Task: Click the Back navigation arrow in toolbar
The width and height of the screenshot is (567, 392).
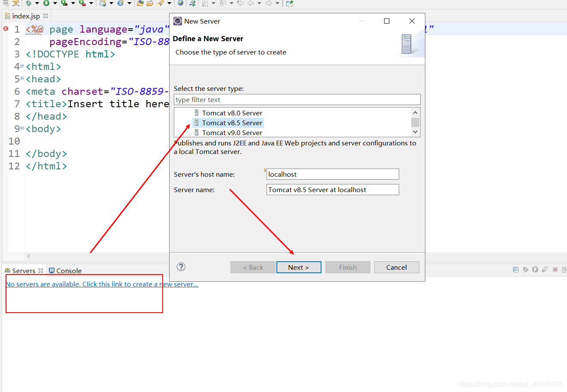Action: (250, 3)
